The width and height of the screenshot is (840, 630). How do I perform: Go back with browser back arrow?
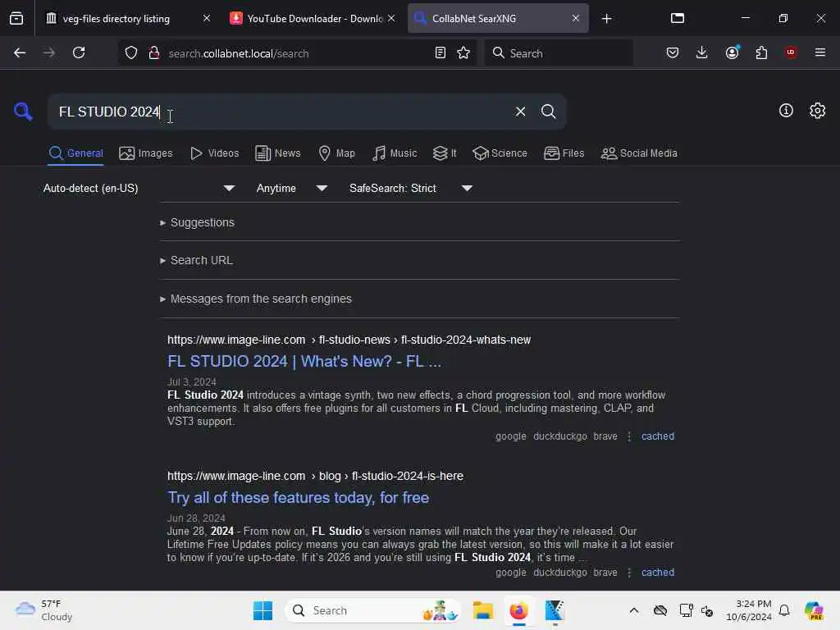pos(20,53)
